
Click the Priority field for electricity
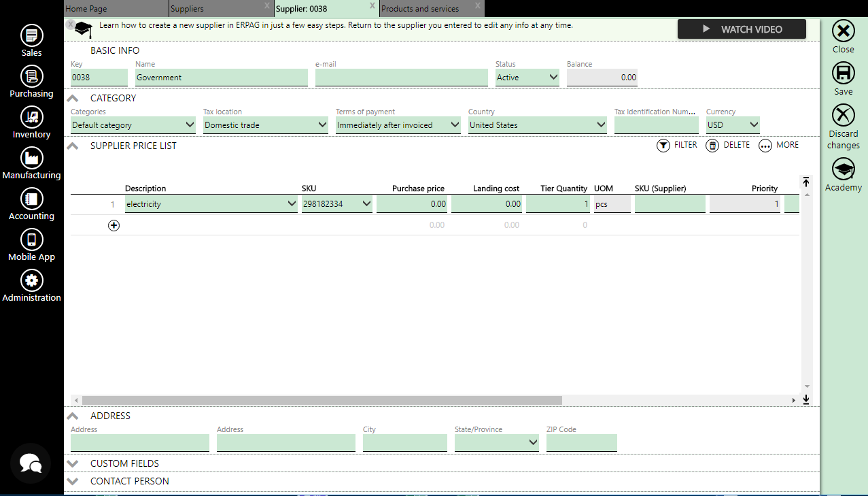(745, 204)
